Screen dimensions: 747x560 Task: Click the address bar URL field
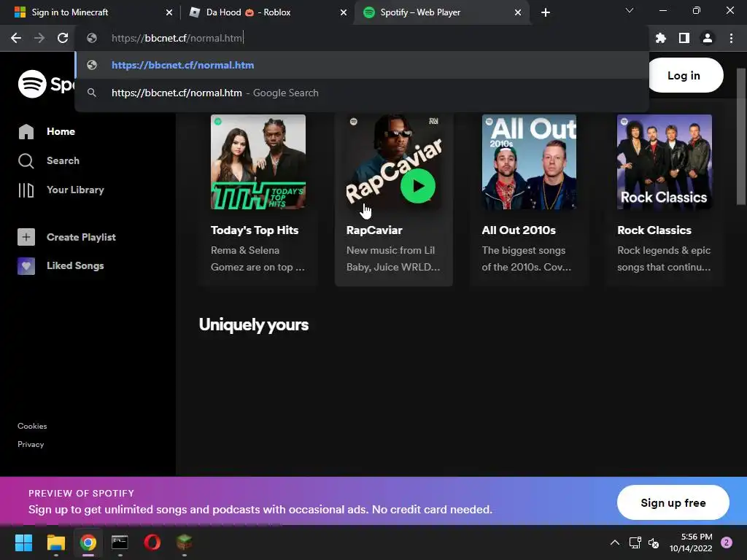click(362, 38)
